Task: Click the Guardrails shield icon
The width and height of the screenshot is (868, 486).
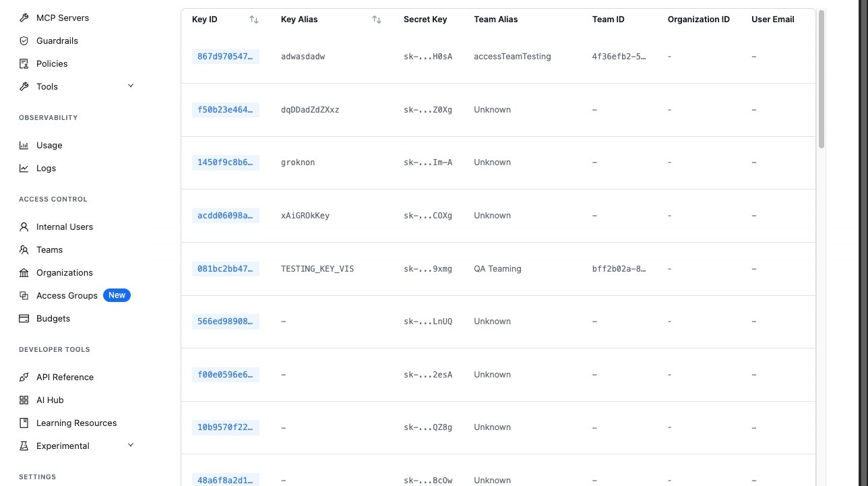Action: pos(24,40)
